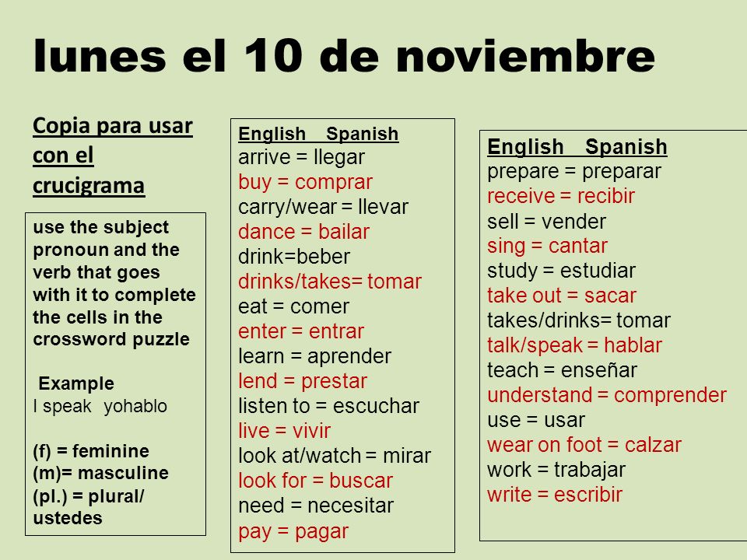Select the red 'buy = comprar' line

(x=305, y=182)
